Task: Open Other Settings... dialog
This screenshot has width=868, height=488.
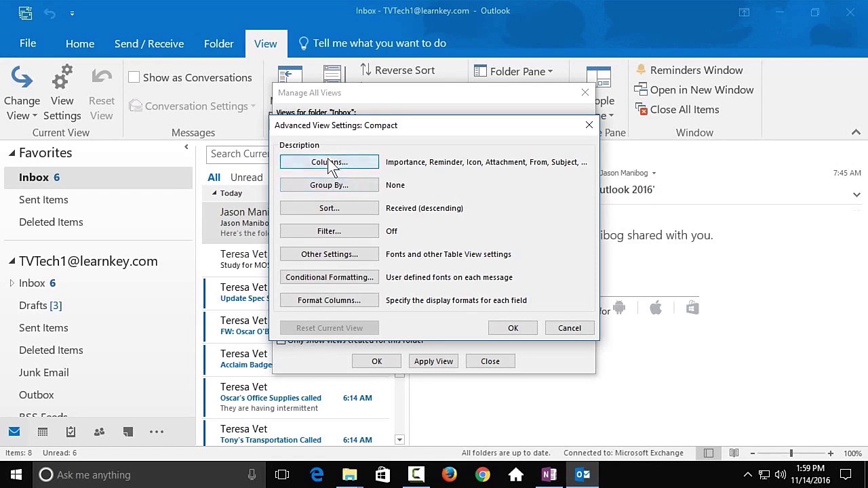Action: (329, 254)
